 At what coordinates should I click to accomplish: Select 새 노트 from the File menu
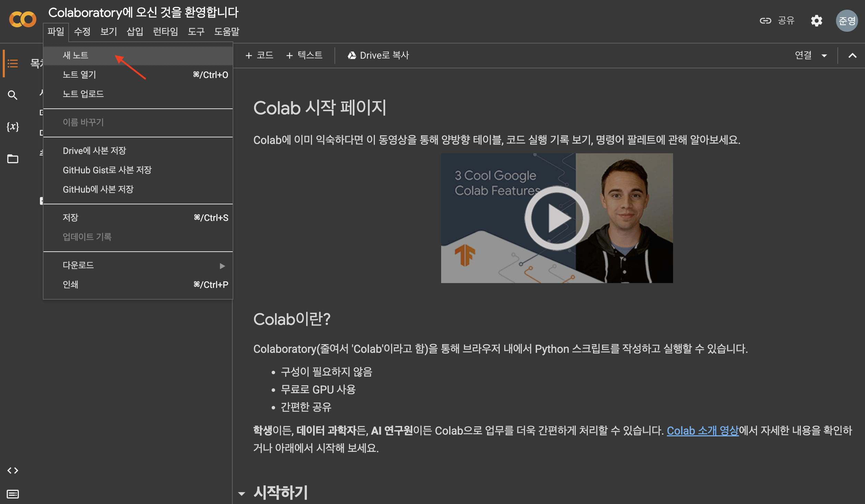(76, 55)
